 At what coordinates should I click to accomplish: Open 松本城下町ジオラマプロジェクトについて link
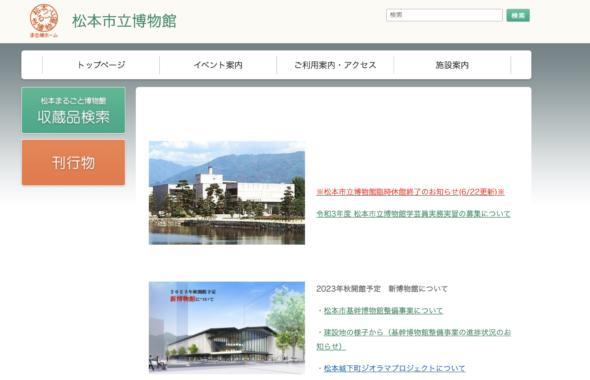point(394,368)
